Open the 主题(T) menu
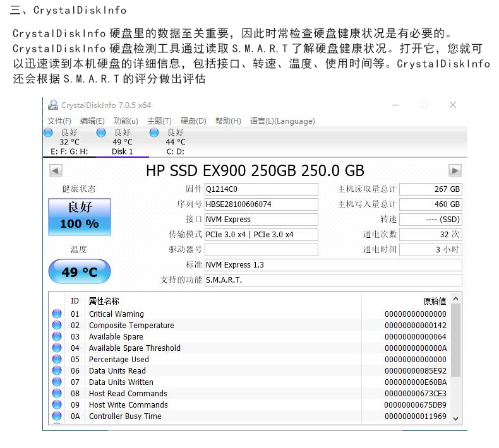 pos(159,121)
